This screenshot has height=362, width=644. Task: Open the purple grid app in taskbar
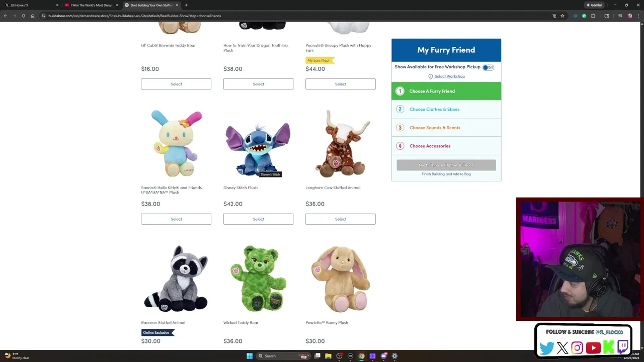coord(372,356)
